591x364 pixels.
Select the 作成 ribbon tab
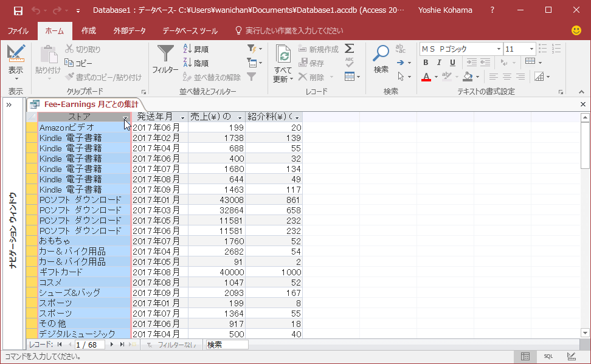[x=89, y=31]
